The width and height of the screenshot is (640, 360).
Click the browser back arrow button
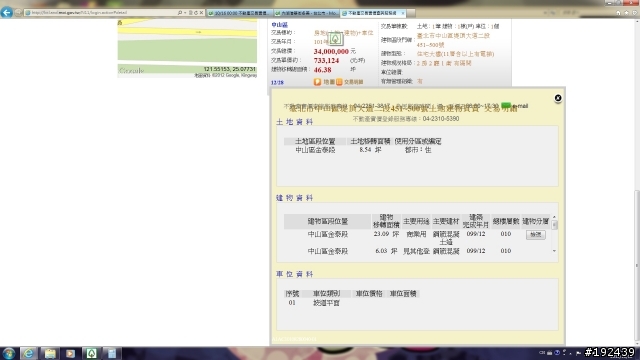(7, 13)
